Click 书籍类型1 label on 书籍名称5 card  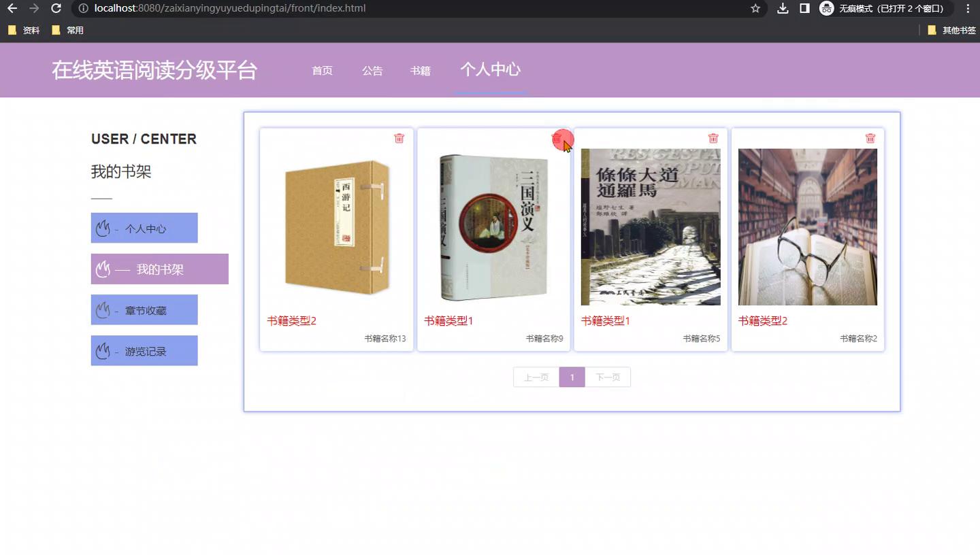606,320
